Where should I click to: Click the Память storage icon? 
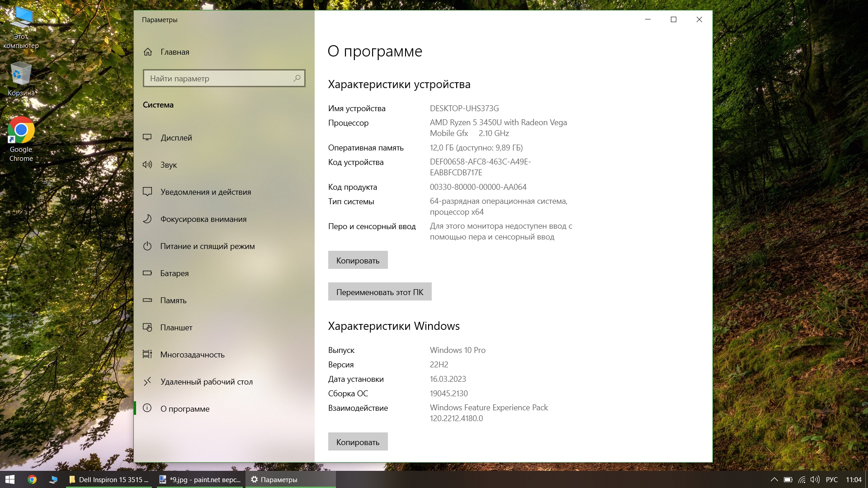[x=147, y=300]
